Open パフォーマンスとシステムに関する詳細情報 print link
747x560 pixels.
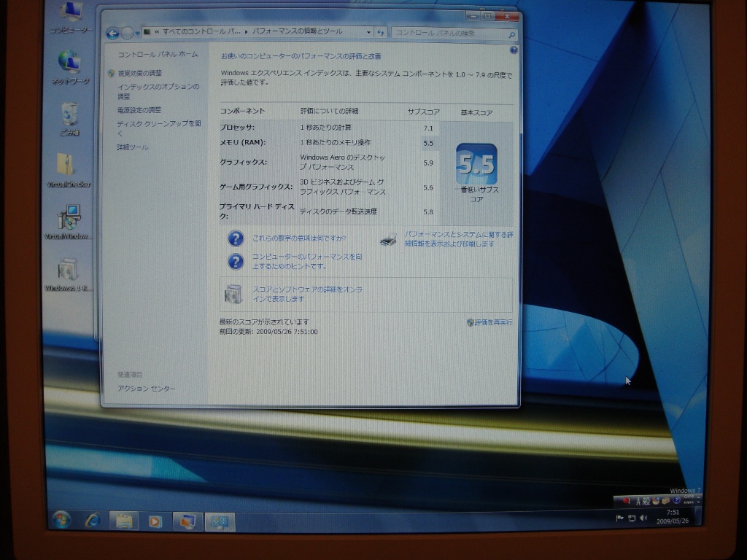point(458,239)
